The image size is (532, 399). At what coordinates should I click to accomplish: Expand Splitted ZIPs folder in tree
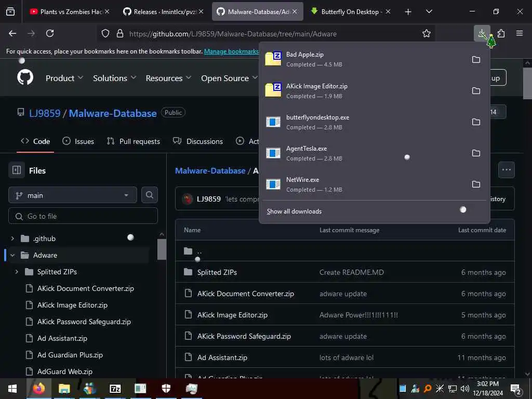pos(17,272)
